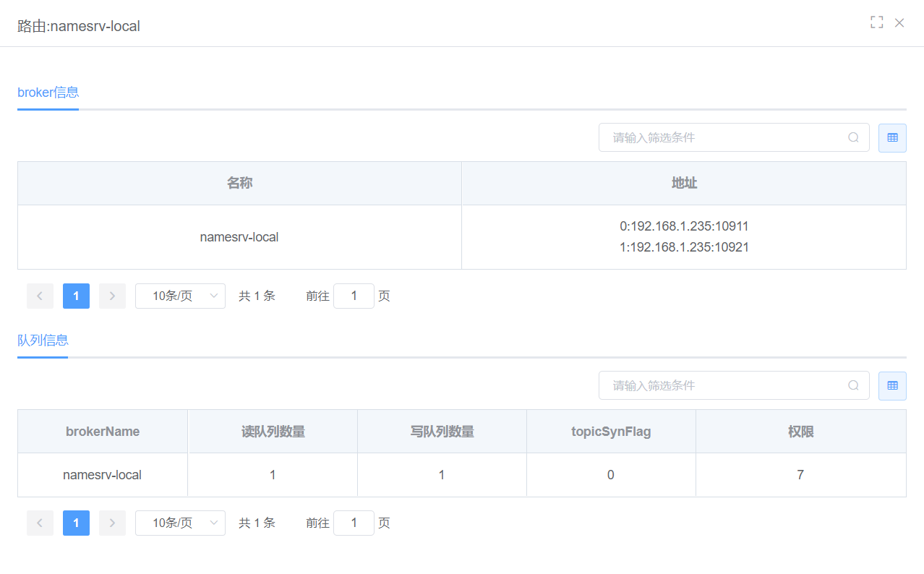Click the search icon in 队列信息 filter
The width and height of the screenshot is (924, 574).
coord(854,385)
